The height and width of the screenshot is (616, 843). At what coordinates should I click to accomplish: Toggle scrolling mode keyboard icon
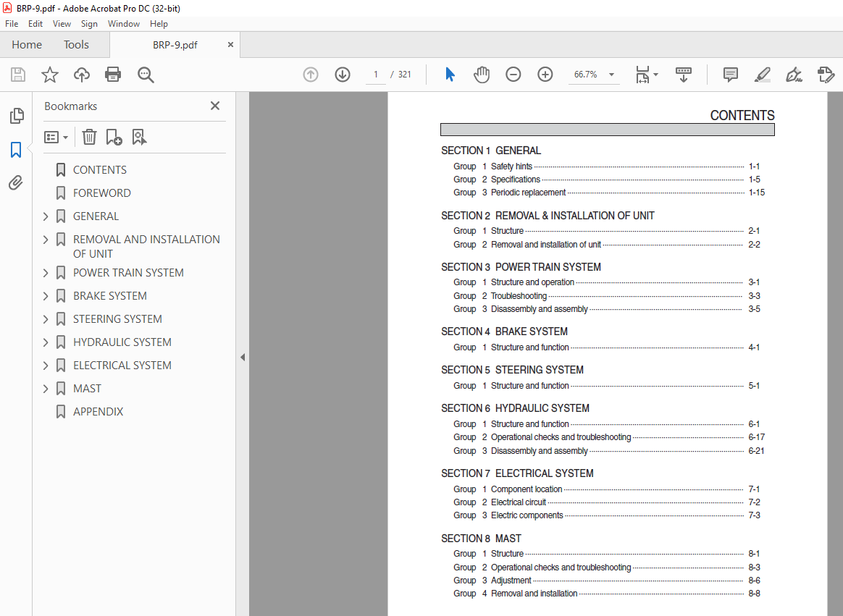(x=684, y=75)
